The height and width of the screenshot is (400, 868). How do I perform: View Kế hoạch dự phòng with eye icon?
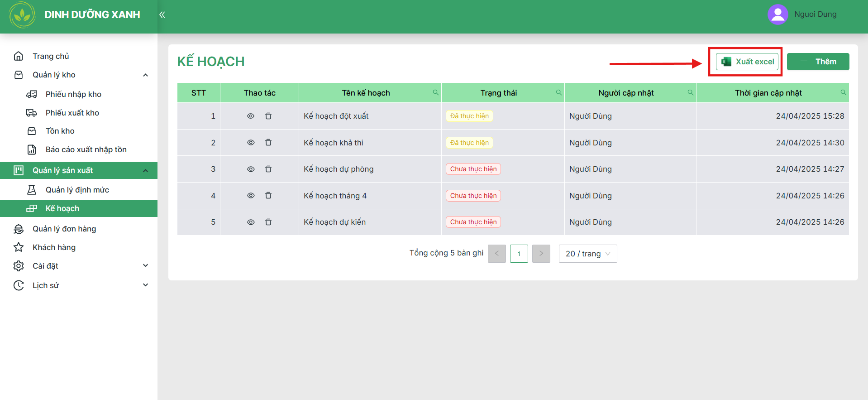251,169
